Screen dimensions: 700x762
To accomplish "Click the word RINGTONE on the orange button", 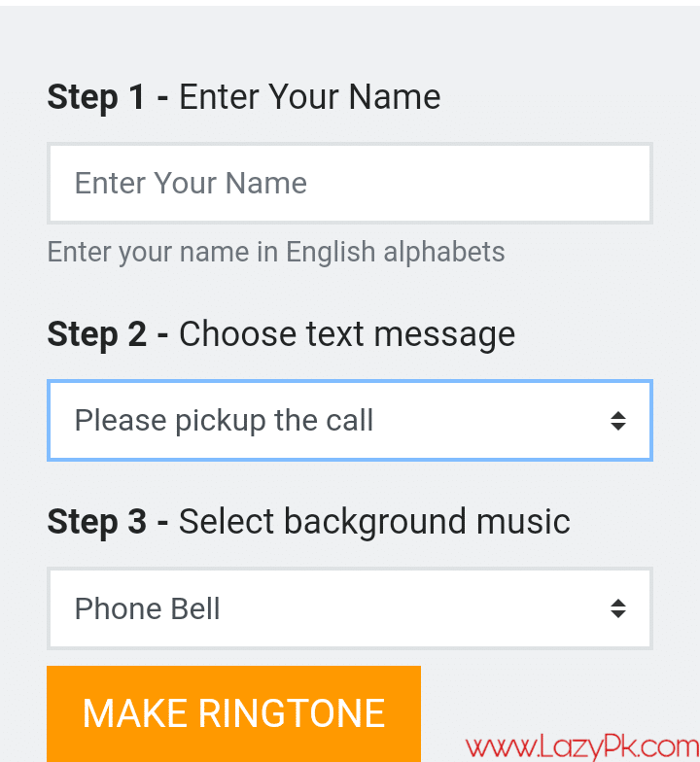I will click(292, 713).
